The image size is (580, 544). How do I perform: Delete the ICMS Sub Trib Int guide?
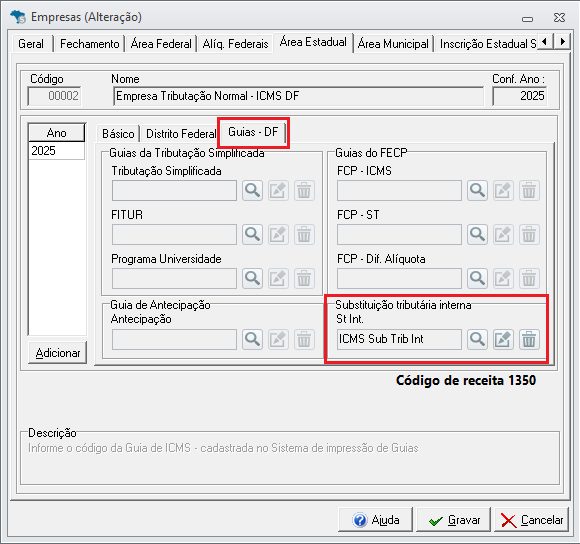[529, 339]
